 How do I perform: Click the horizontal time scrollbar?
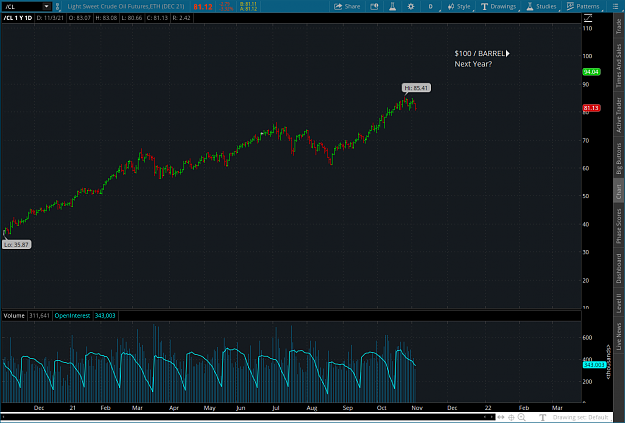pyautogui.click(x=247, y=417)
